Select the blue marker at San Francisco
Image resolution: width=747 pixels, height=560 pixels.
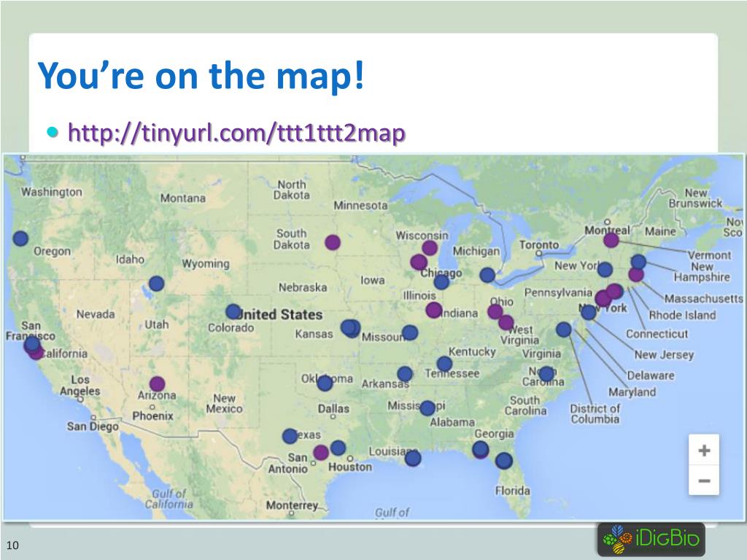pos(31,343)
